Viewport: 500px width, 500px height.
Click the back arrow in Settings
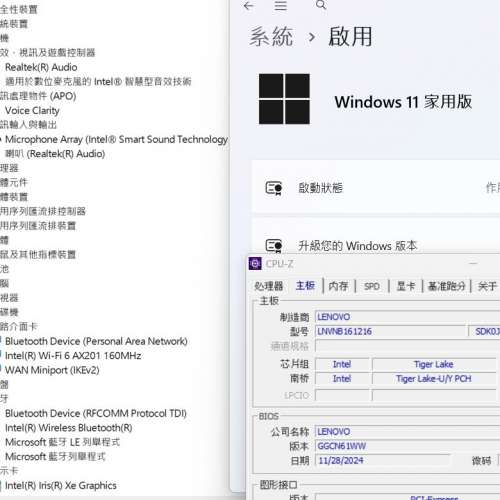(x=249, y=6)
